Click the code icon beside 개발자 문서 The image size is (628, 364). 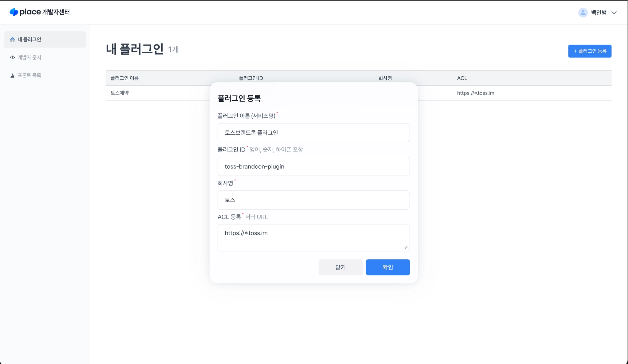point(12,57)
